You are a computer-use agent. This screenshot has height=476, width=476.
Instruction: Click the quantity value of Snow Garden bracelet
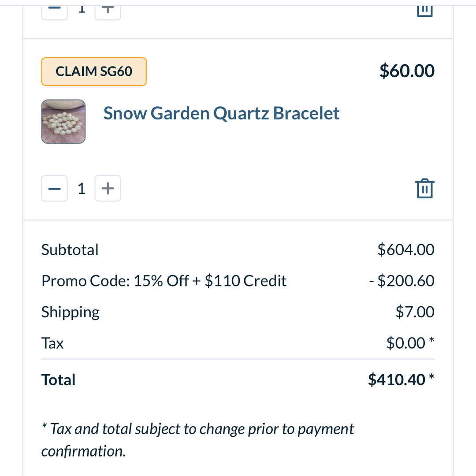81,189
